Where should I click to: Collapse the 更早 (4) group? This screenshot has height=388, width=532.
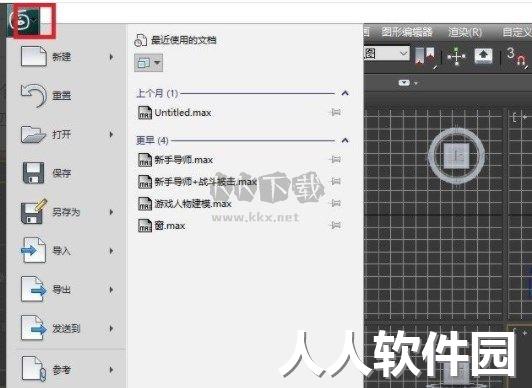[345, 140]
